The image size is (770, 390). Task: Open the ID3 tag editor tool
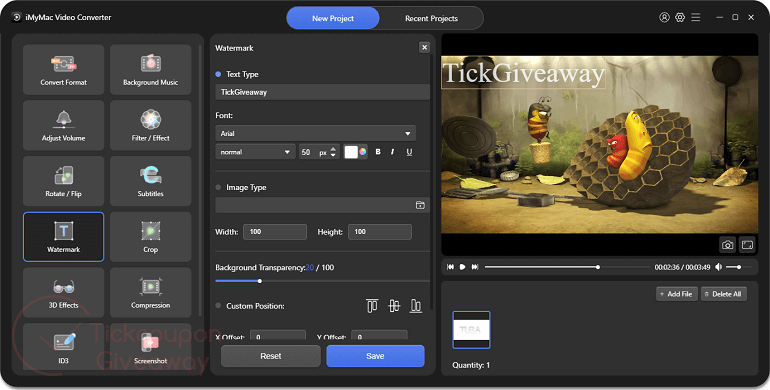(63, 347)
